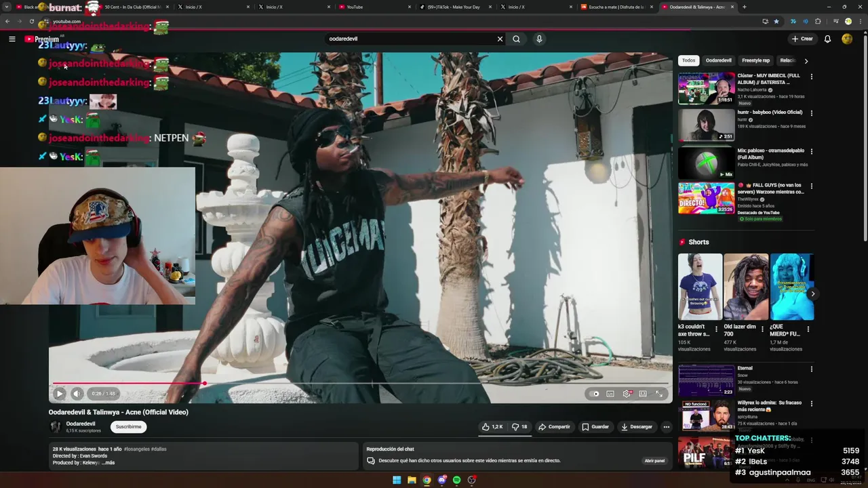Mute the video with the speaker icon

pyautogui.click(x=77, y=393)
